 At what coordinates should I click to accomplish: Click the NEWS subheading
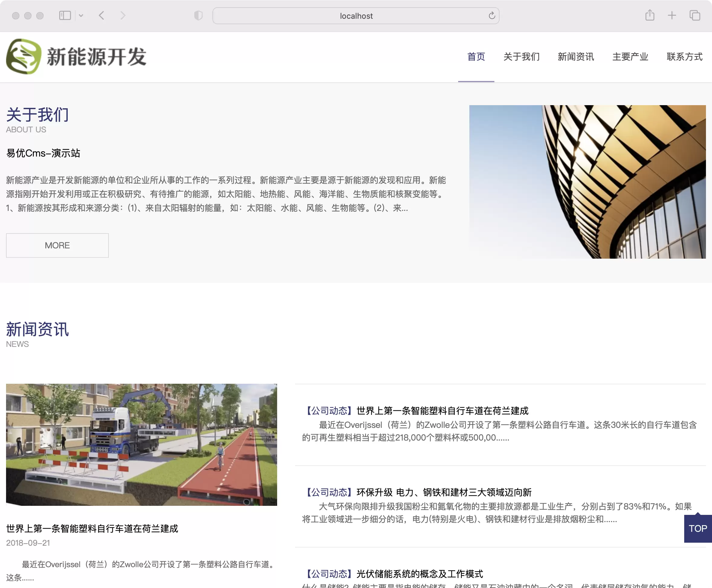tap(17, 344)
